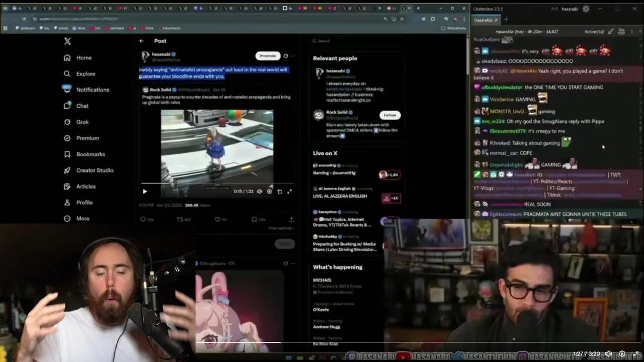The width and height of the screenshot is (644, 362).
Task: Reload the browser page
Action: coord(24,19)
